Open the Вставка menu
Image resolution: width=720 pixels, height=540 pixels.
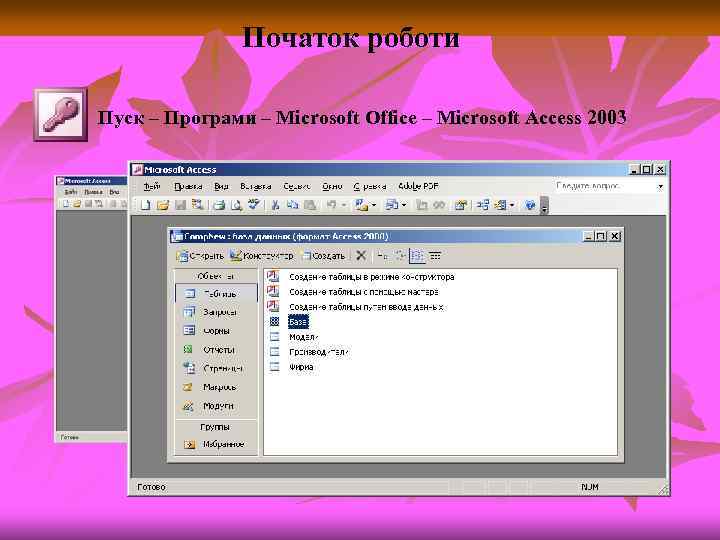click(256, 186)
